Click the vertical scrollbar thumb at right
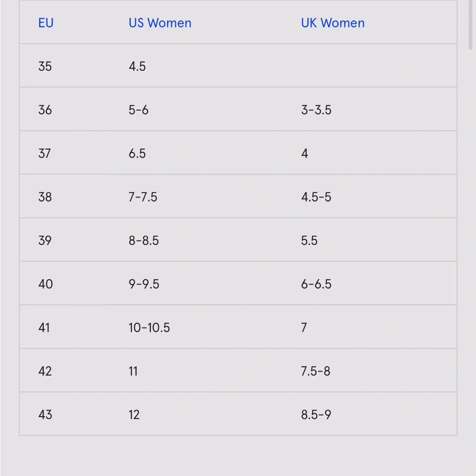 (x=470, y=24)
